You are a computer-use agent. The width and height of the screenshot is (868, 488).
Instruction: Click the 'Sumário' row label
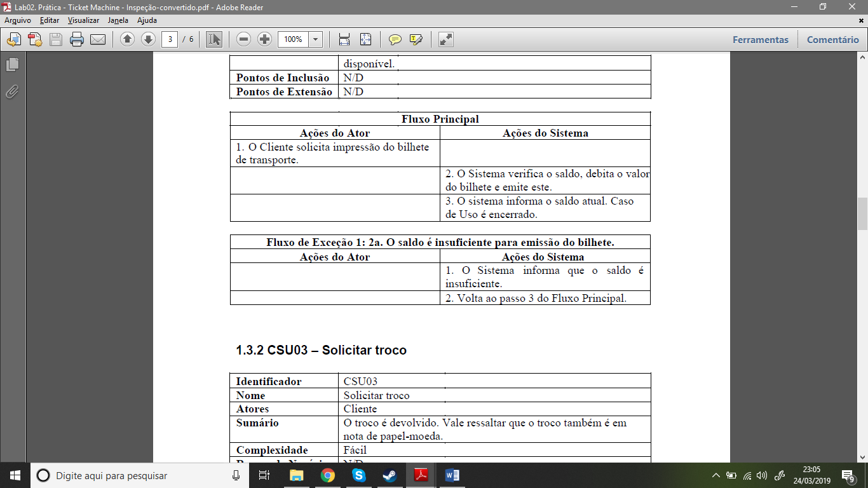[x=257, y=423]
